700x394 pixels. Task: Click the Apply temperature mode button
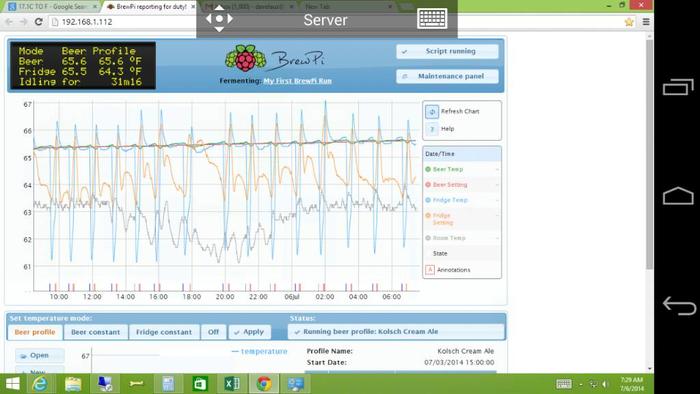[x=249, y=332]
